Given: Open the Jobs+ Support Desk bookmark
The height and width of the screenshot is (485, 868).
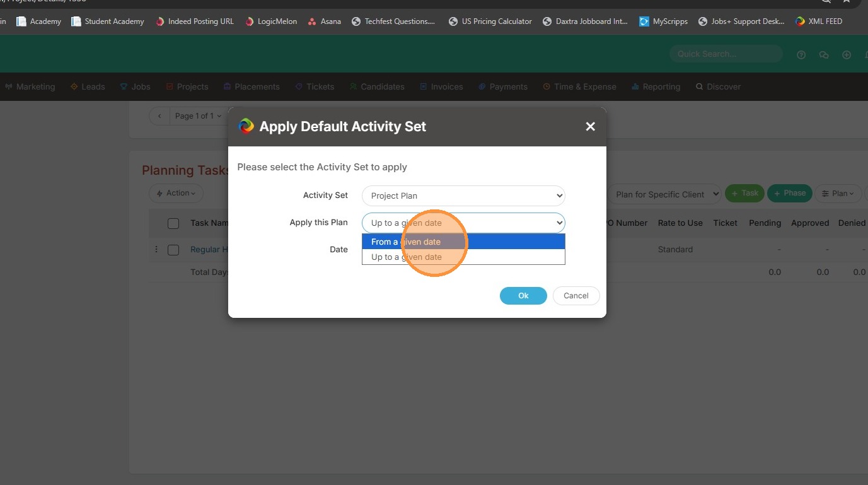Looking at the screenshot, I should click(742, 21).
